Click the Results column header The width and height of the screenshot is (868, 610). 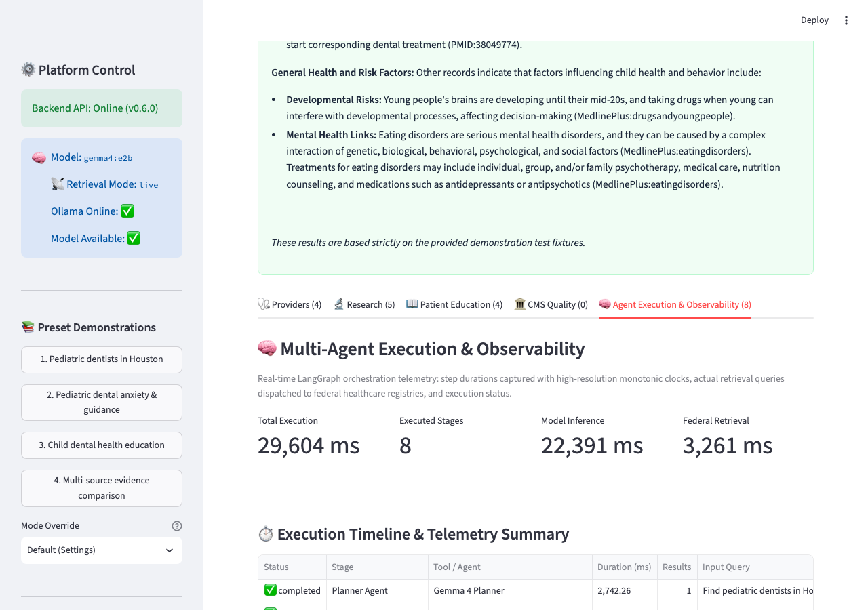click(x=677, y=567)
